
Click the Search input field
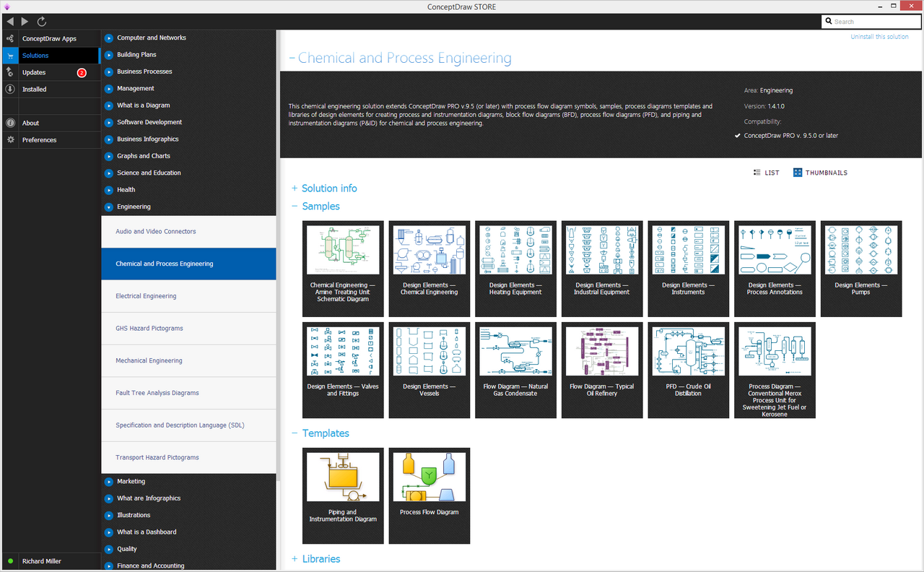[x=871, y=22]
